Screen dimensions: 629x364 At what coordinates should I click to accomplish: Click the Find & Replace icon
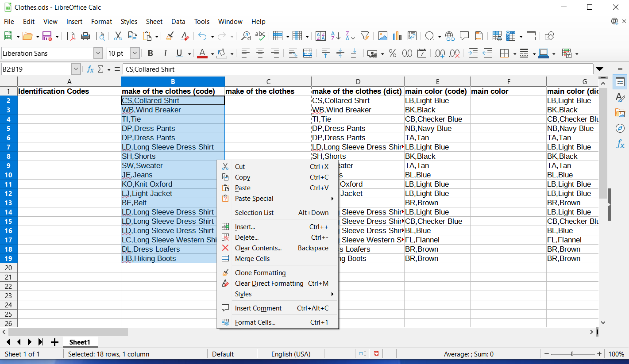tap(246, 36)
